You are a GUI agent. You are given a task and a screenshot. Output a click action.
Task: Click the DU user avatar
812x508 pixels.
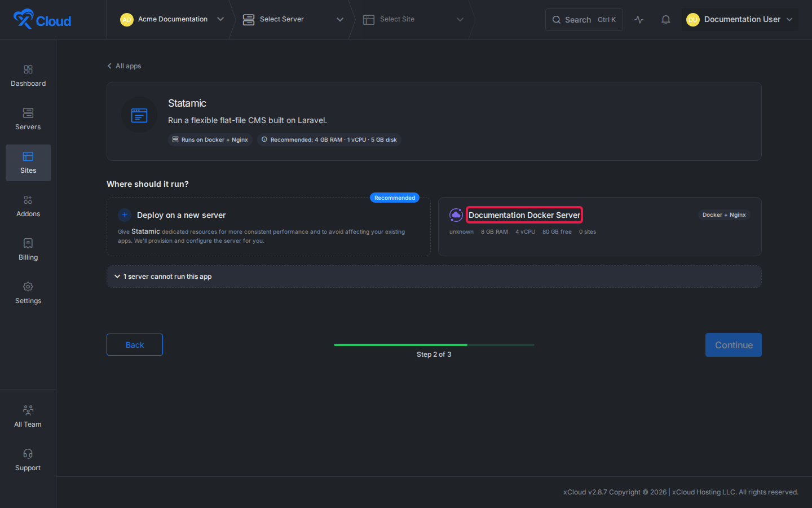[693, 20]
